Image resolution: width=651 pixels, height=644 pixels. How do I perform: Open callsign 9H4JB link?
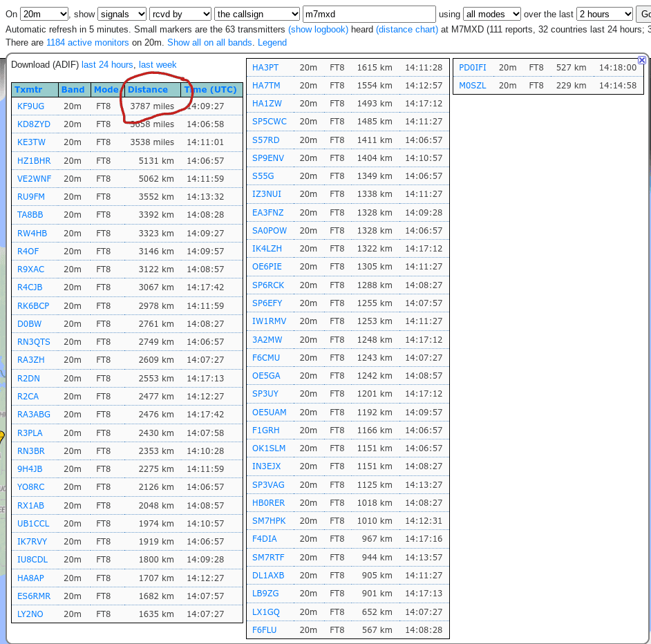30,468
